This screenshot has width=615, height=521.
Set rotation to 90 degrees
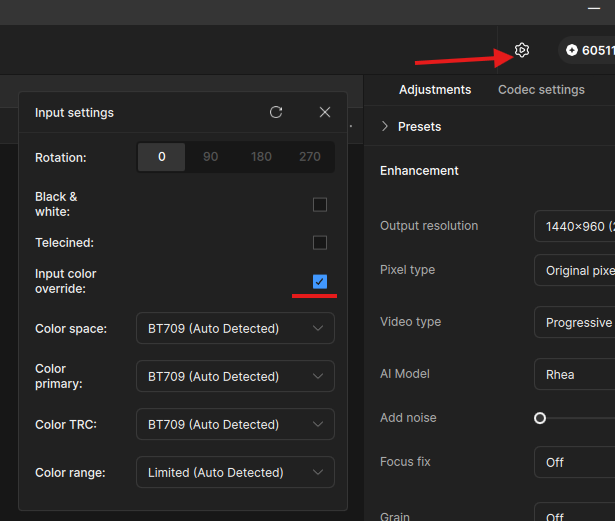click(210, 157)
